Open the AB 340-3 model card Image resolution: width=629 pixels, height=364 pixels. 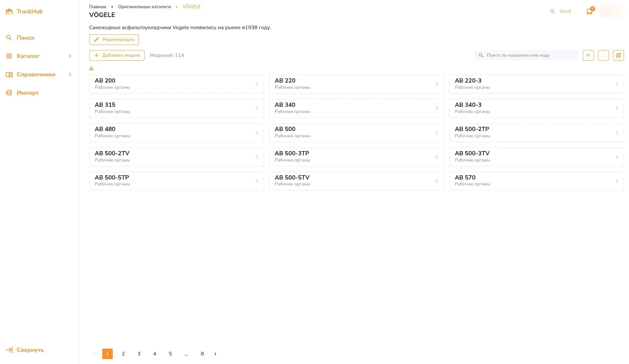pos(537,108)
